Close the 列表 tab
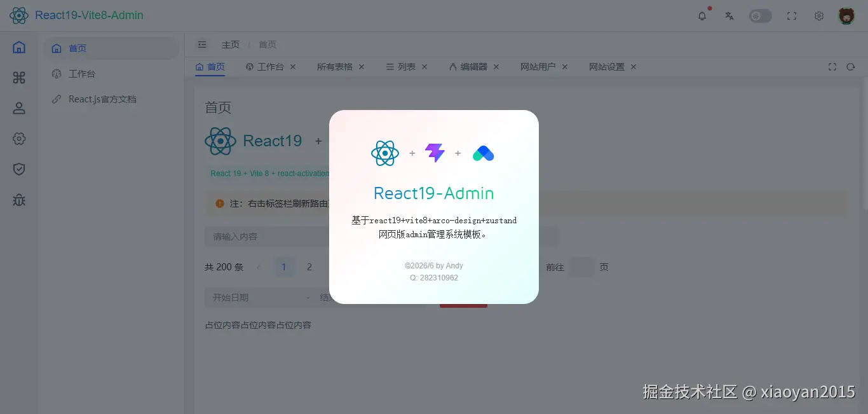 point(424,67)
